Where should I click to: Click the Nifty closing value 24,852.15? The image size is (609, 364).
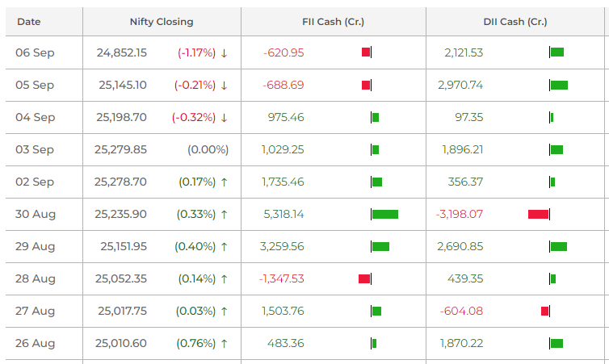pyautogui.click(x=121, y=52)
